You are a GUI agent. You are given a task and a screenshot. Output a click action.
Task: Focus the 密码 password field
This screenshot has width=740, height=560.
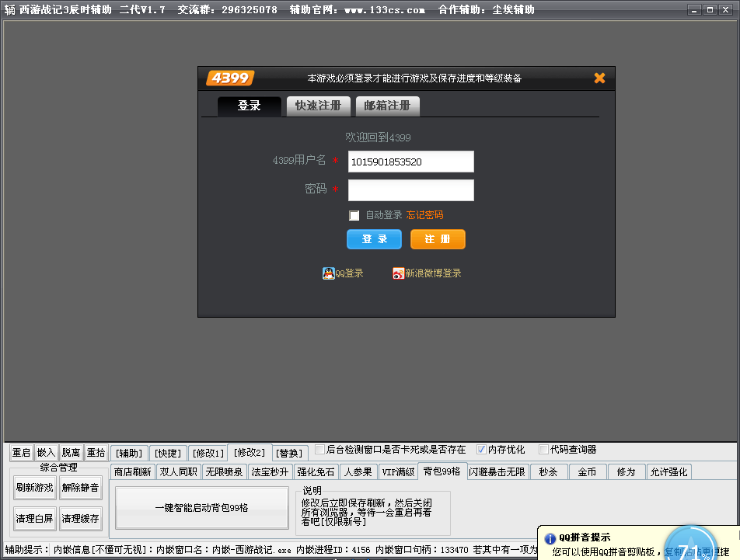coord(410,190)
